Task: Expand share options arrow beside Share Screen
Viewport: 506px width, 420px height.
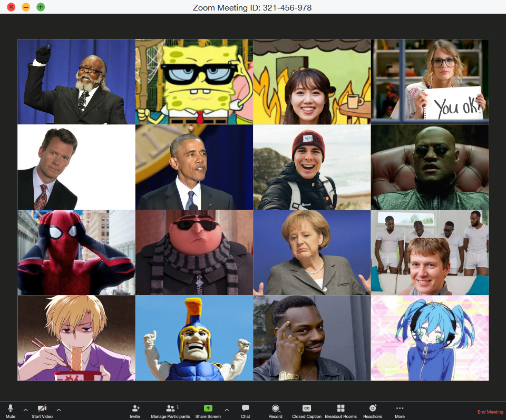Action: pyautogui.click(x=227, y=410)
